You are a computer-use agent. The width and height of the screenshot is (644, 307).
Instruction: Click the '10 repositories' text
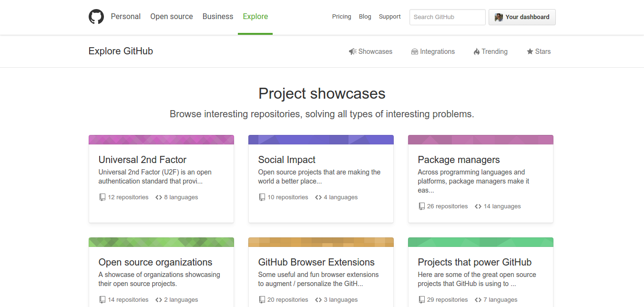tap(288, 197)
